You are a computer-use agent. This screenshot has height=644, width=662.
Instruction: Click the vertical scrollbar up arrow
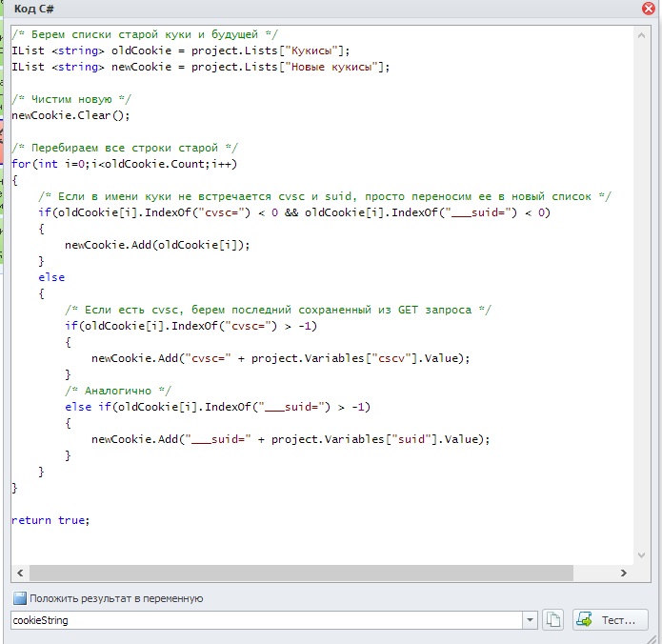click(641, 35)
